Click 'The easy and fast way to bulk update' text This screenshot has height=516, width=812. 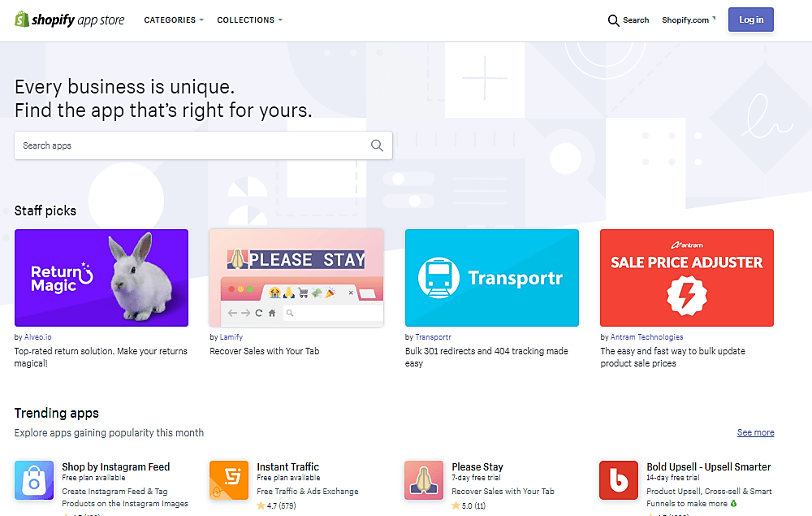pyautogui.click(x=672, y=357)
